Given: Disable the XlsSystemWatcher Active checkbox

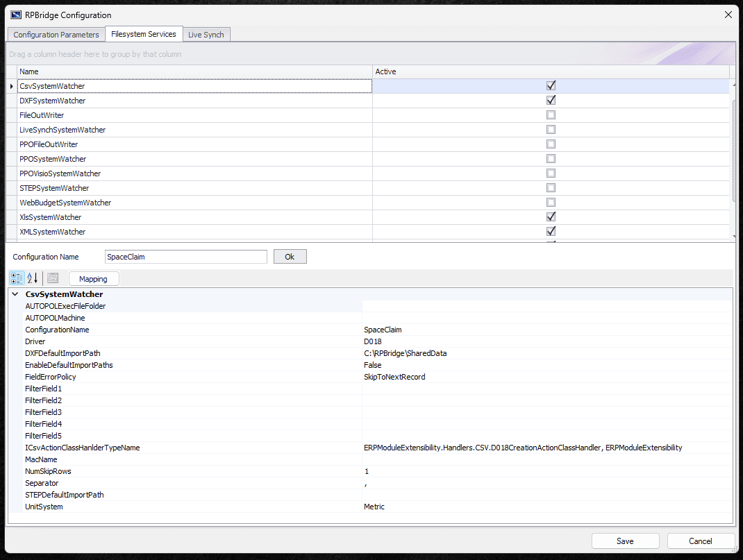Looking at the screenshot, I should pyautogui.click(x=551, y=217).
